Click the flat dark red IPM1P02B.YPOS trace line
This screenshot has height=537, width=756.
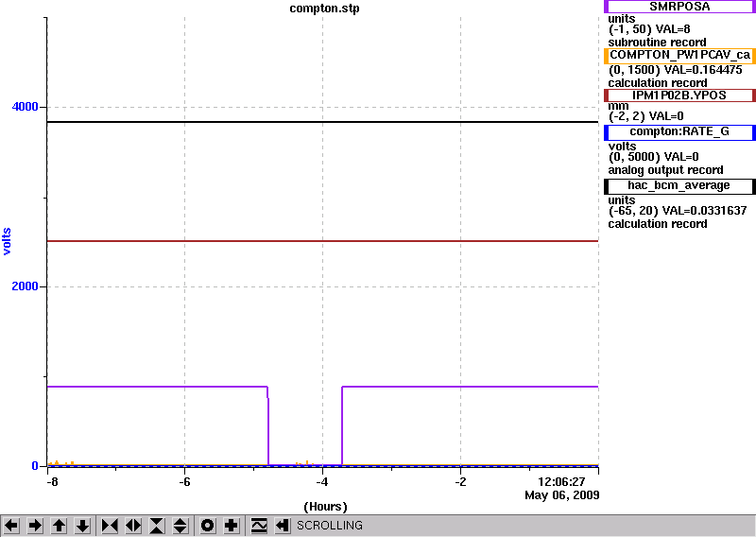coord(322,241)
